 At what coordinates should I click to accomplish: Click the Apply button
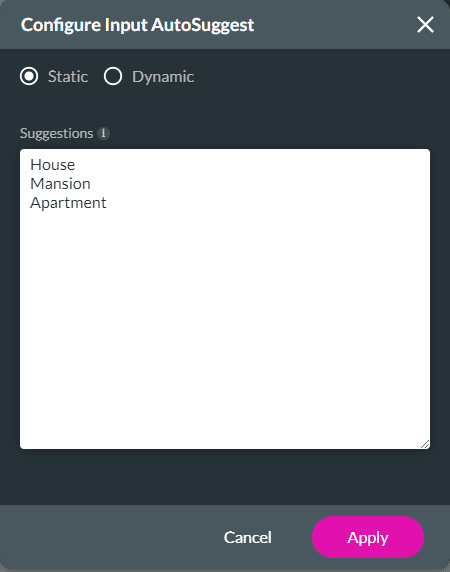click(368, 537)
